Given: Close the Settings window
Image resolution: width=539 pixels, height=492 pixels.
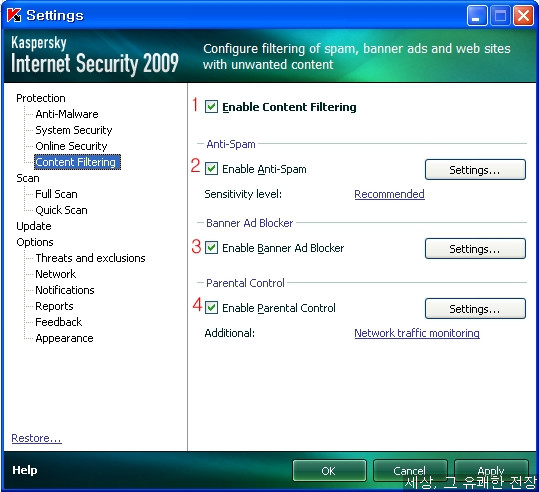Looking at the screenshot, I should pyautogui.click(x=524, y=16).
